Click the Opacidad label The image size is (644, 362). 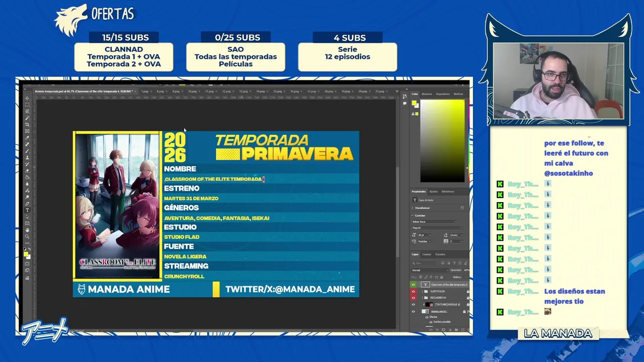click(455, 270)
